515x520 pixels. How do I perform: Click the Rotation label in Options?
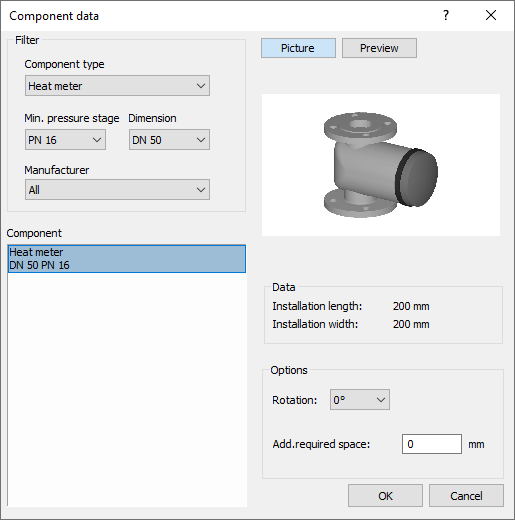(294, 400)
